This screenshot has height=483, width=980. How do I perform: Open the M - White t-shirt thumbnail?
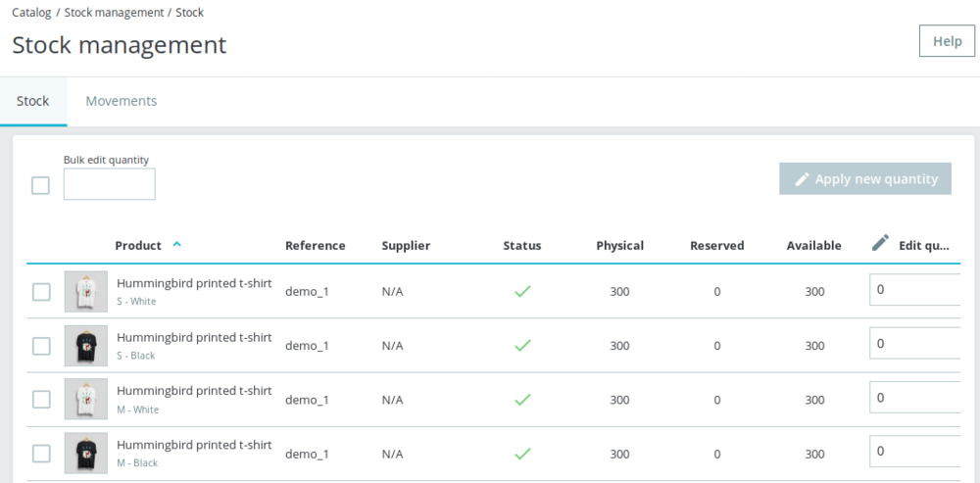point(85,400)
